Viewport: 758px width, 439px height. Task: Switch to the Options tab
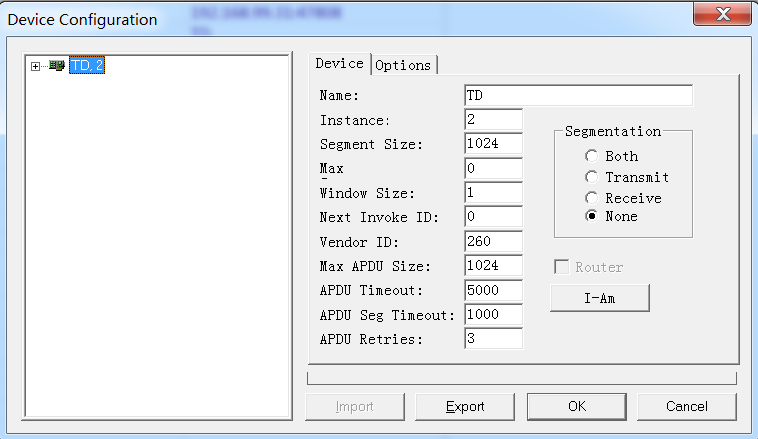[403, 65]
